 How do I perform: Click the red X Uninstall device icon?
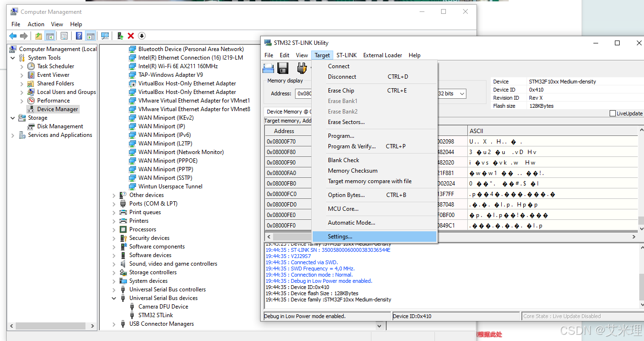[x=131, y=36]
